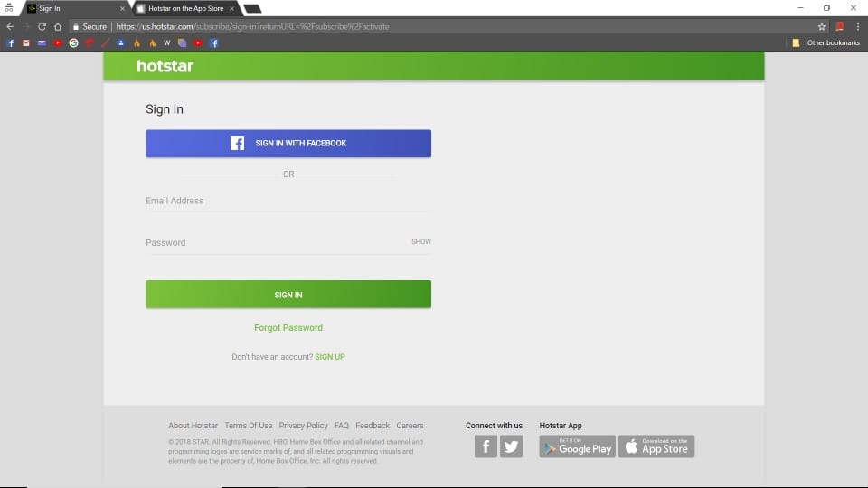This screenshot has width=868, height=488.
Task: Reload the current page
Action: [42, 26]
